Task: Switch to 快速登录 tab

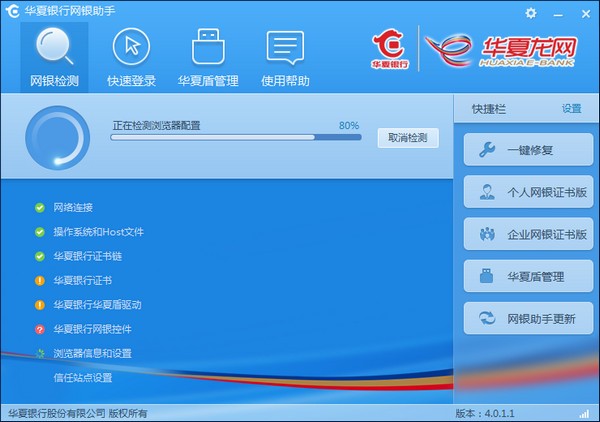Action: 131,57
